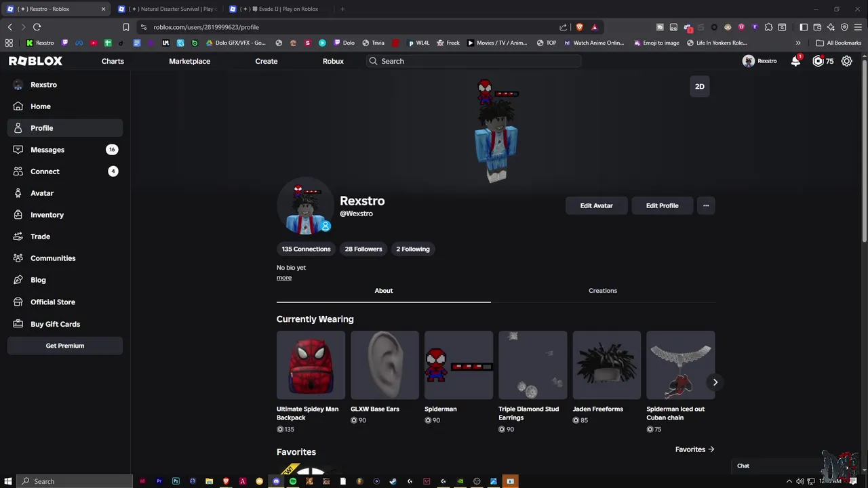Click the browser back arrow
The image size is (868, 488).
coord(9,27)
